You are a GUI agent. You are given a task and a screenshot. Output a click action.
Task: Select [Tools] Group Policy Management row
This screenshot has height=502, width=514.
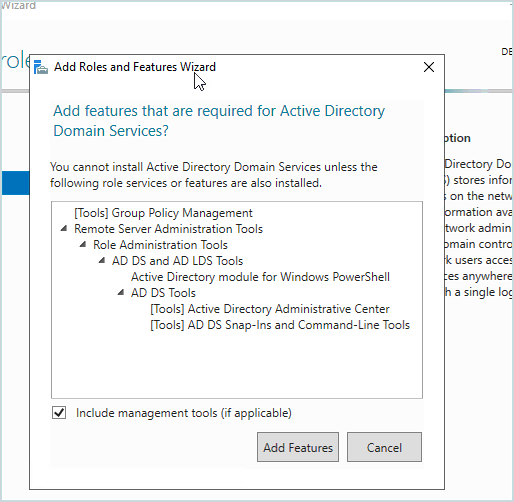click(x=163, y=213)
